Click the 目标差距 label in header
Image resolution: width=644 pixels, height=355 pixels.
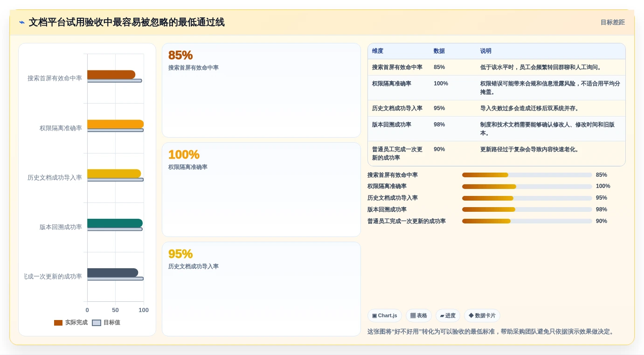click(612, 22)
